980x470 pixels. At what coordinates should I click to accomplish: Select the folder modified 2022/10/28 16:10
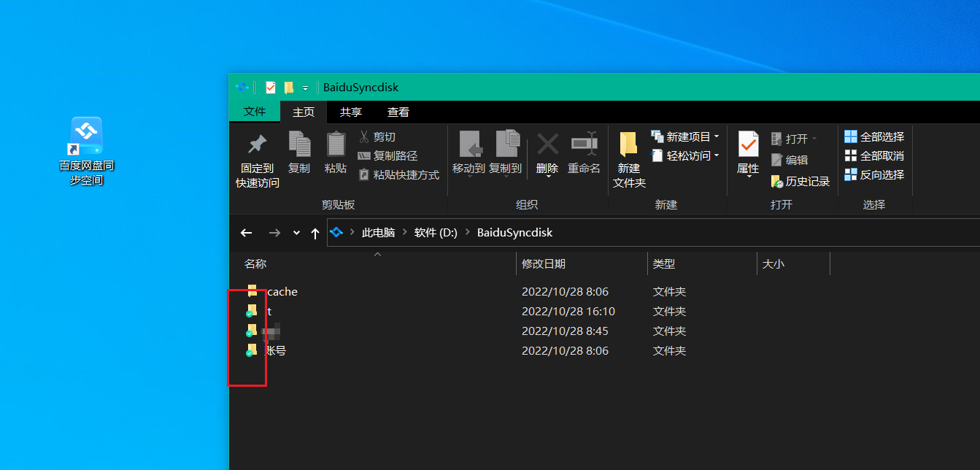click(x=259, y=311)
